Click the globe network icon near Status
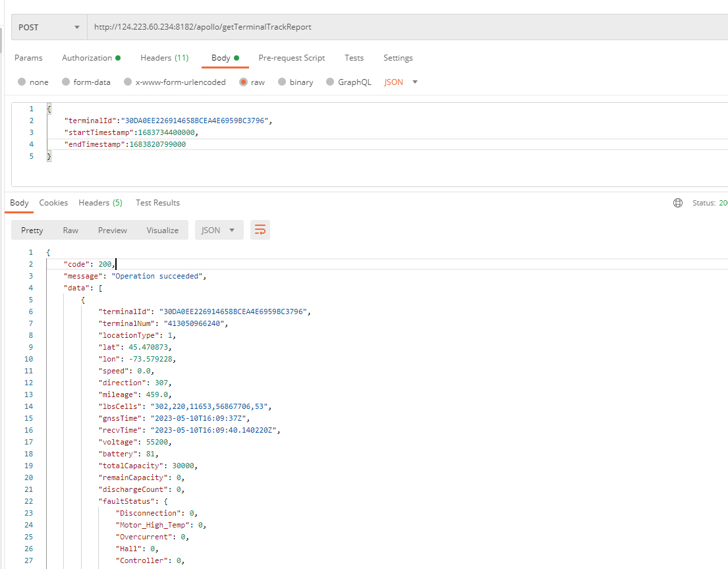The width and height of the screenshot is (728, 569). tap(678, 203)
